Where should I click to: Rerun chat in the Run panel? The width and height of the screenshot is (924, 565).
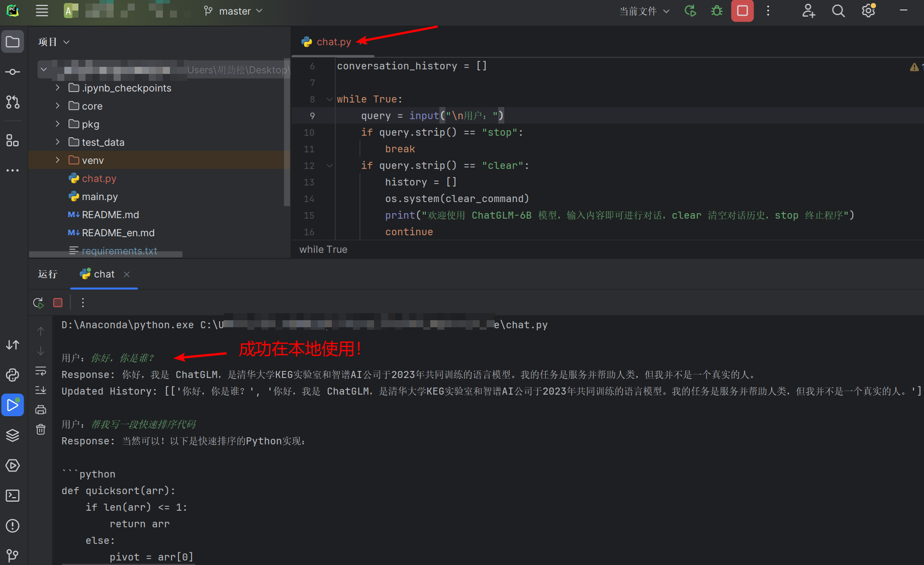(38, 303)
